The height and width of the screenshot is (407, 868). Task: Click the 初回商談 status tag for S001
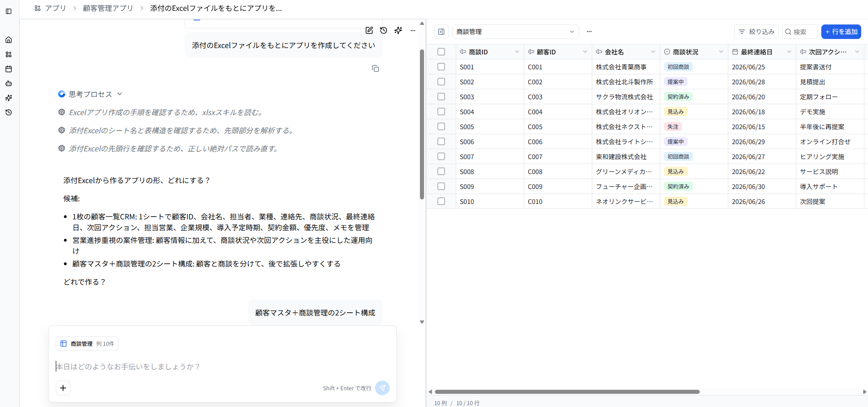pos(678,67)
